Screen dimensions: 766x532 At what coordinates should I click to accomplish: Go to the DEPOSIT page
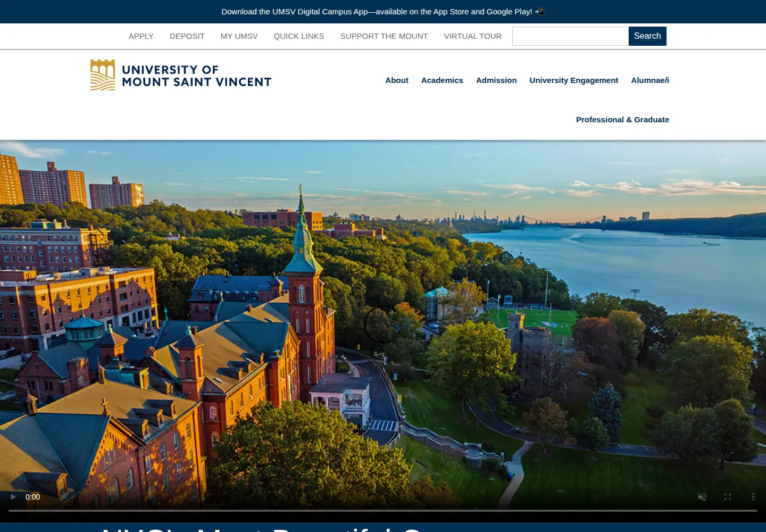(x=187, y=36)
